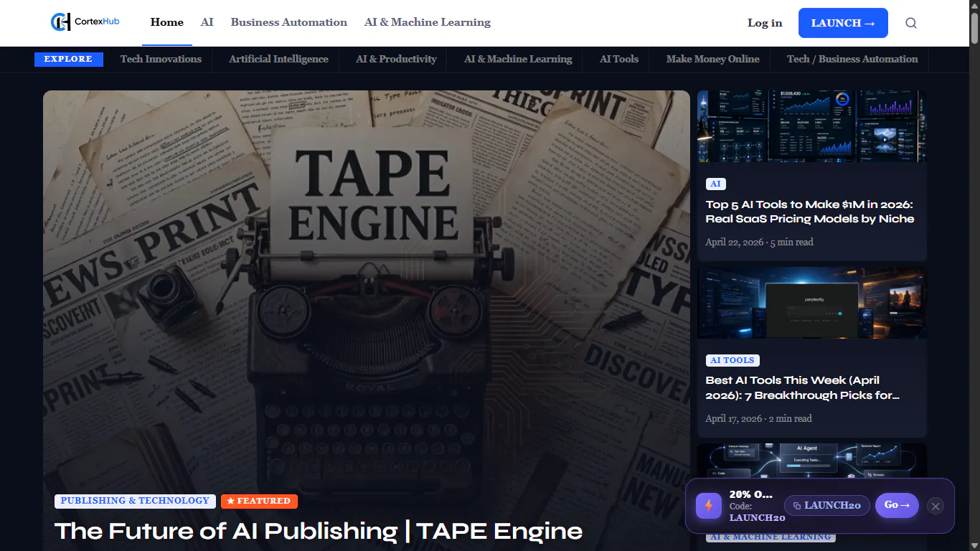Open Best AI Tools This Week article
This screenshot has height=551, width=980.
click(803, 387)
